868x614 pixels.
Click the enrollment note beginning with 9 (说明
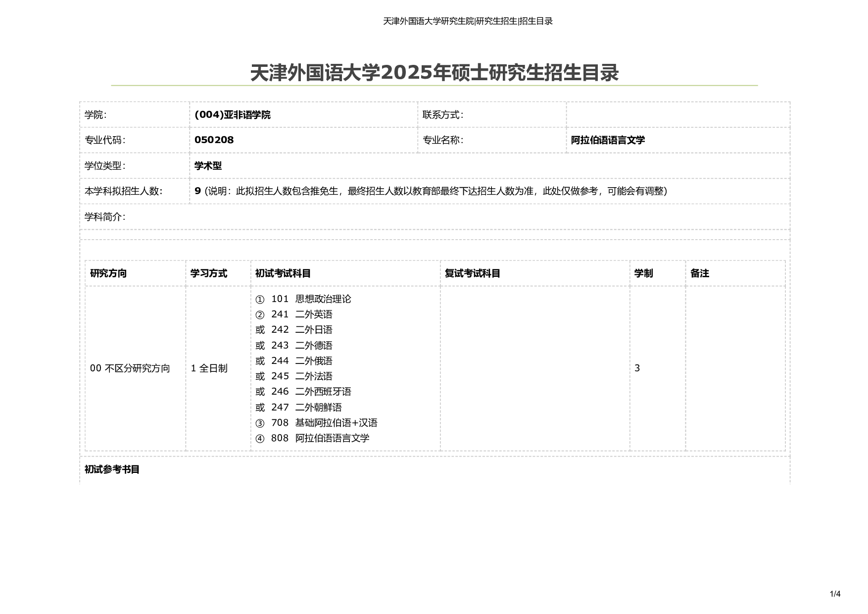[x=431, y=191]
